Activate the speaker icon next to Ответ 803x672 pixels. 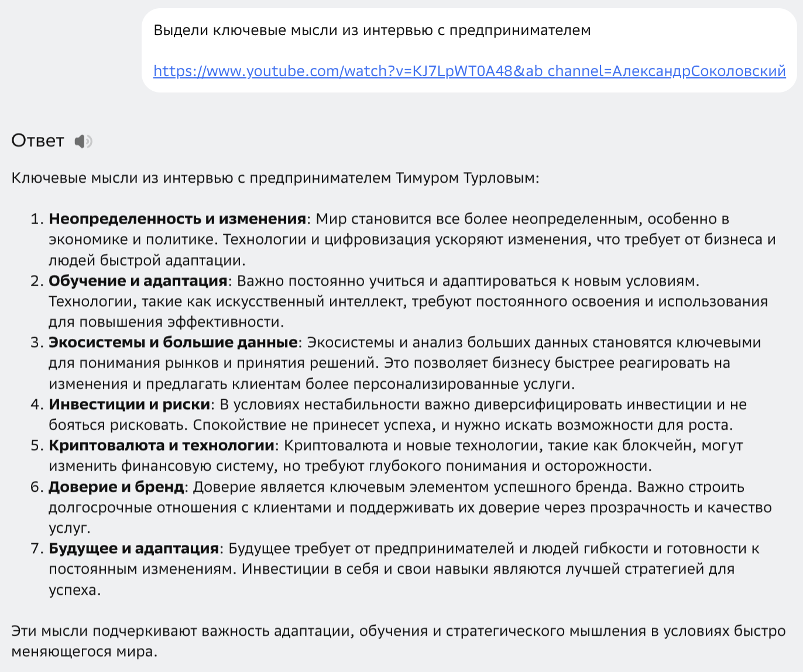point(83,140)
